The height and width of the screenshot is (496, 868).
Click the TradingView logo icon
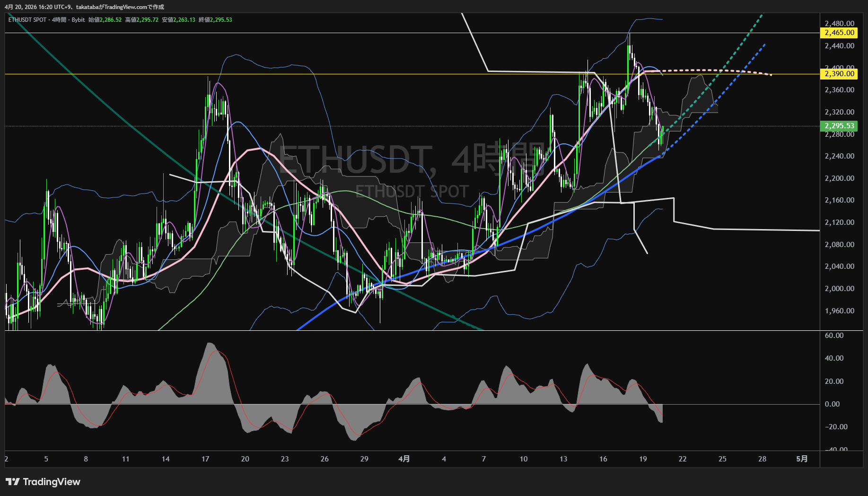click(x=13, y=482)
